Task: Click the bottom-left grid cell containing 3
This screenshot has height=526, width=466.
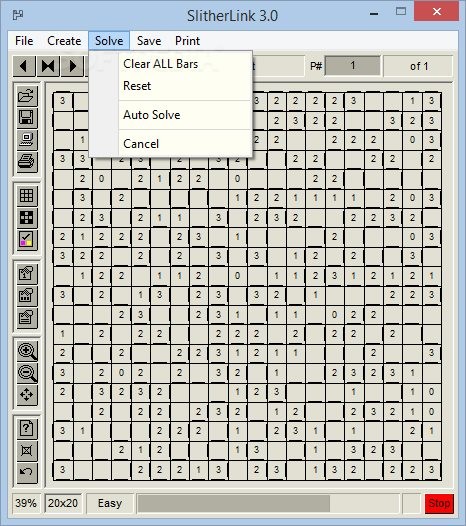Action: [x=62, y=470]
